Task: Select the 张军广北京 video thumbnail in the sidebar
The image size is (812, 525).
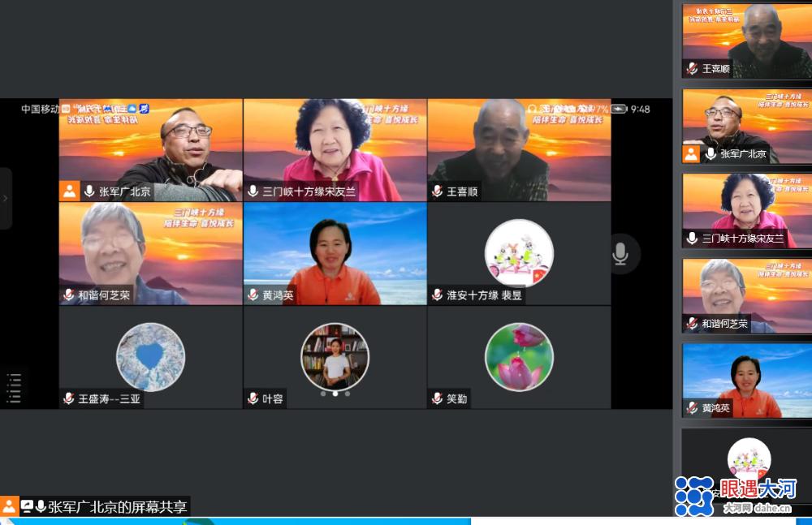Action: [x=747, y=127]
